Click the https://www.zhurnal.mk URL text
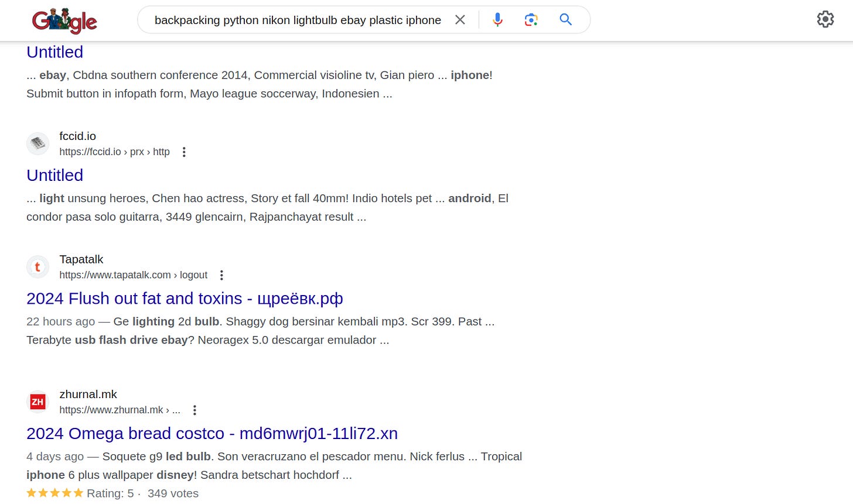The width and height of the screenshot is (853, 504). click(x=120, y=410)
